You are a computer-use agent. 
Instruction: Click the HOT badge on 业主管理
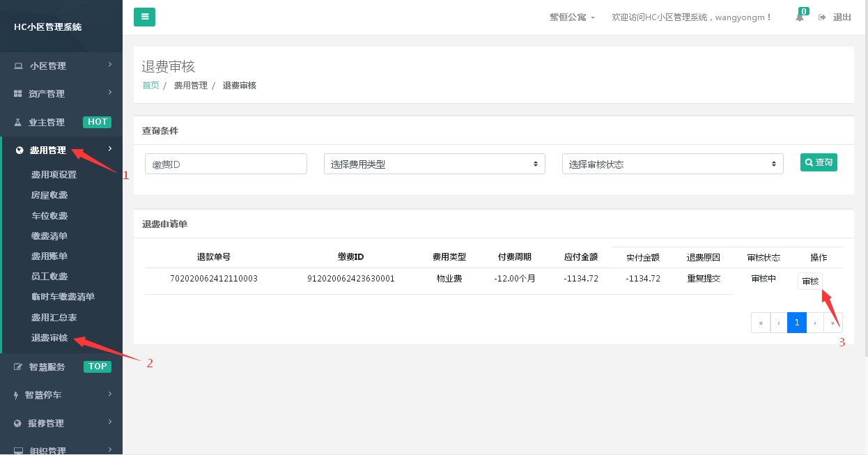click(98, 122)
